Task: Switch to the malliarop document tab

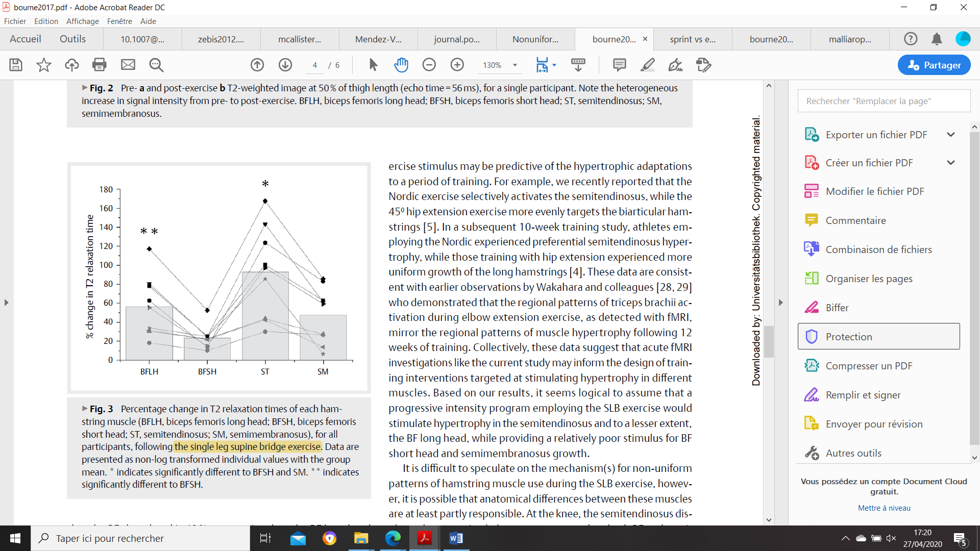Action: 850,39
